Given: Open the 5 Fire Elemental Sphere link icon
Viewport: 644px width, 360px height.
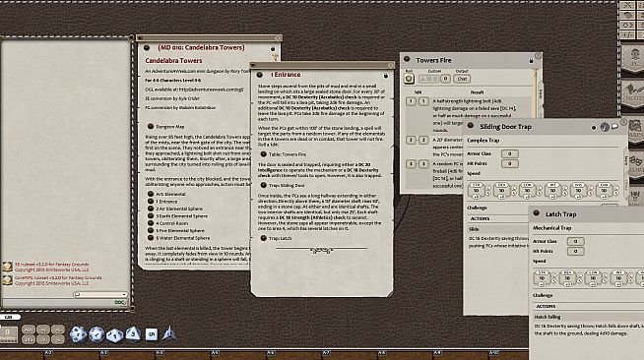Looking at the screenshot, I should [151, 230].
